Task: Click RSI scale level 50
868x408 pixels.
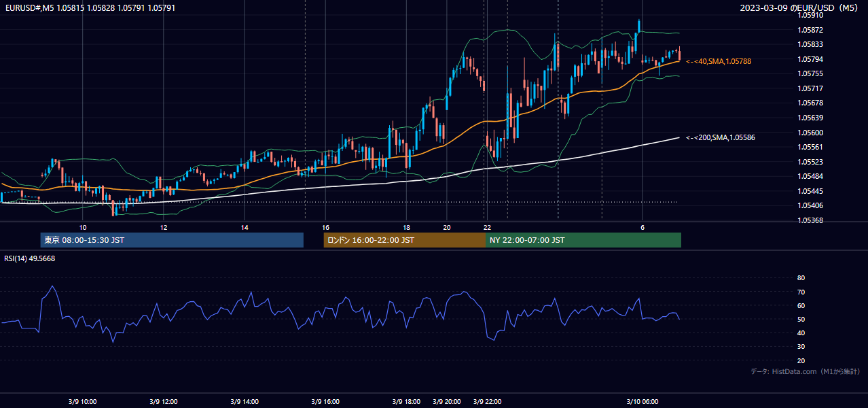Action: (x=801, y=319)
